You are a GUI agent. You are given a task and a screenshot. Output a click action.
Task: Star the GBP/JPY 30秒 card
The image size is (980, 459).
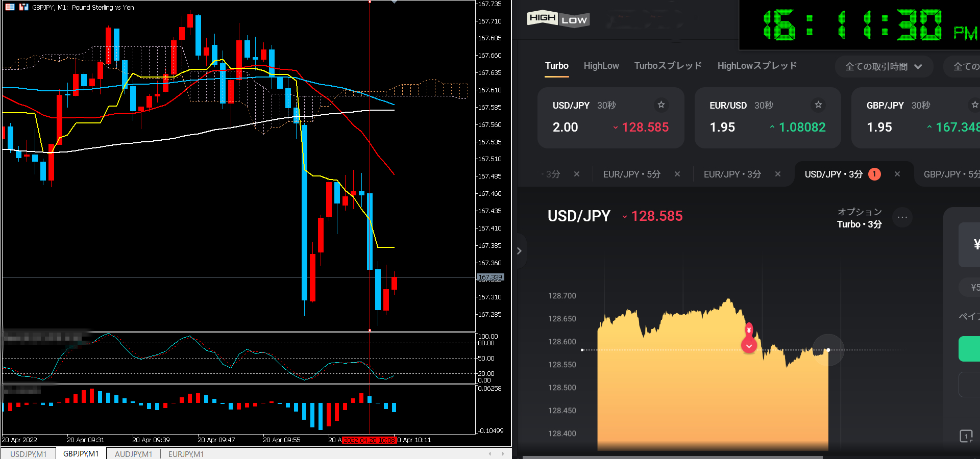pyautogui.click(x=974, y=105)
